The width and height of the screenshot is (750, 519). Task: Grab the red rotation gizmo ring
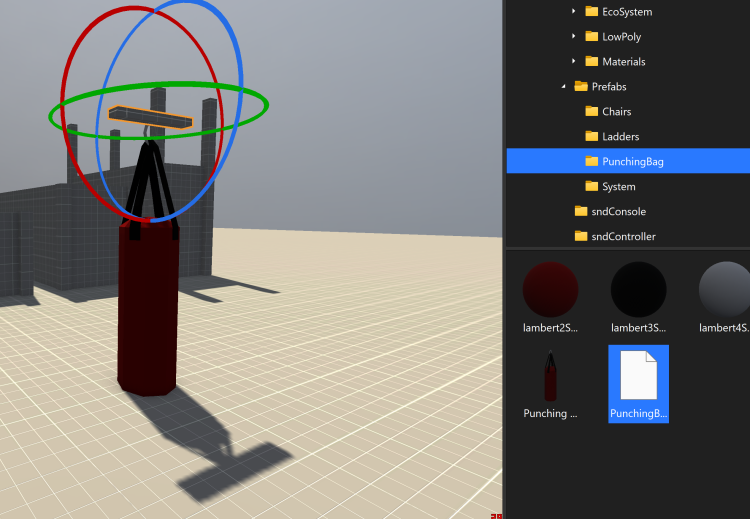[x=66, y=80]
